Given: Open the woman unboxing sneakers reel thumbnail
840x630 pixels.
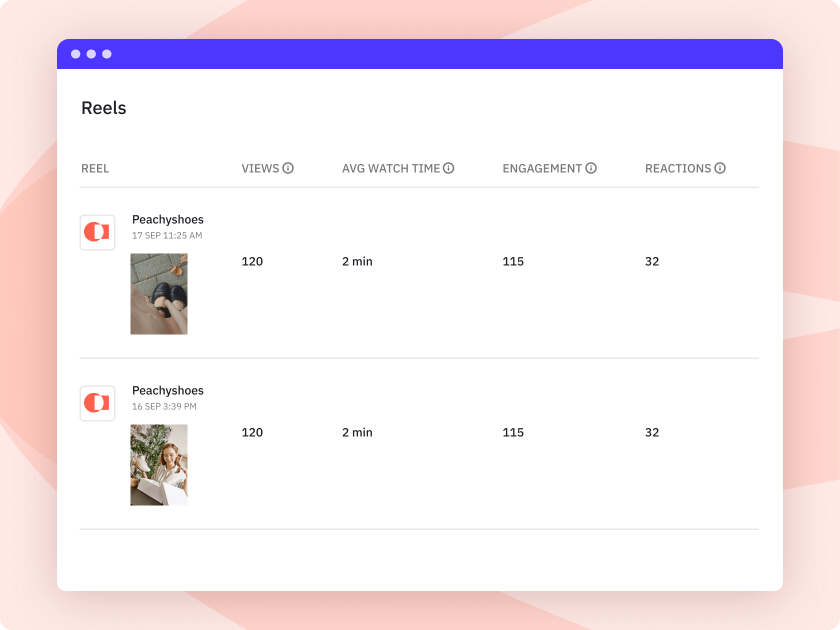Looking at the screenshot, I should (159, 465).
